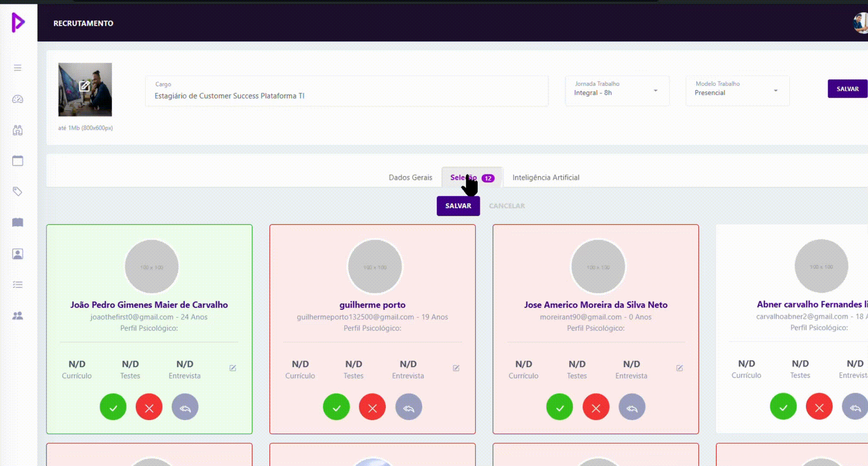Click the CANCELAR button
This screenshot has width=868, height=466.
coord(507,206)
